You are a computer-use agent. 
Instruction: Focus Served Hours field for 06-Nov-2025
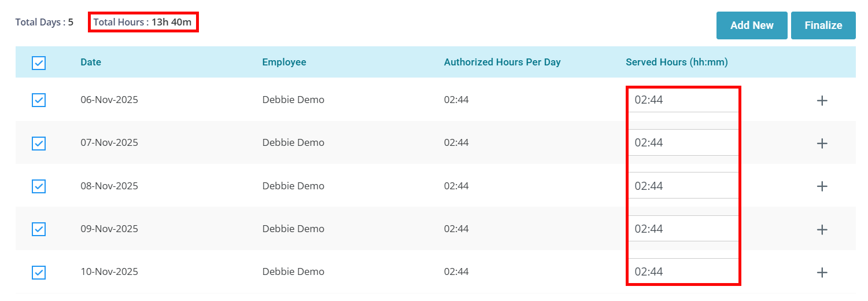pos(682,100)
